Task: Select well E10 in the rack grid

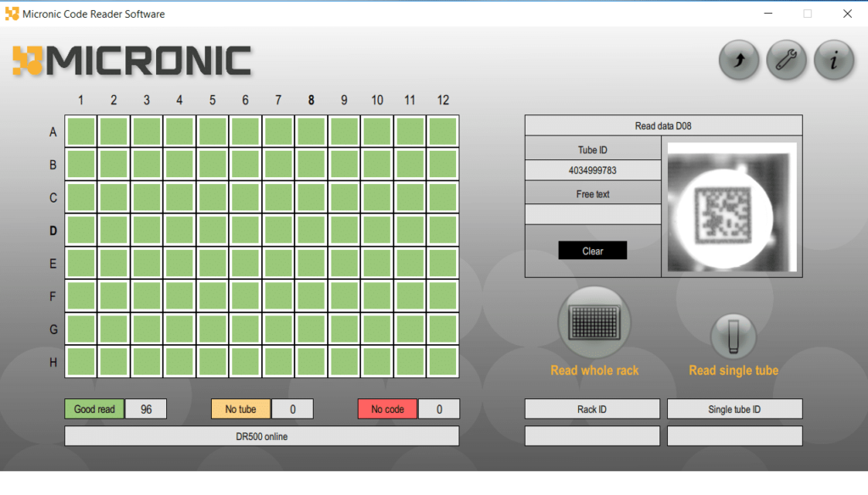Action: click(x=377, y=263)
